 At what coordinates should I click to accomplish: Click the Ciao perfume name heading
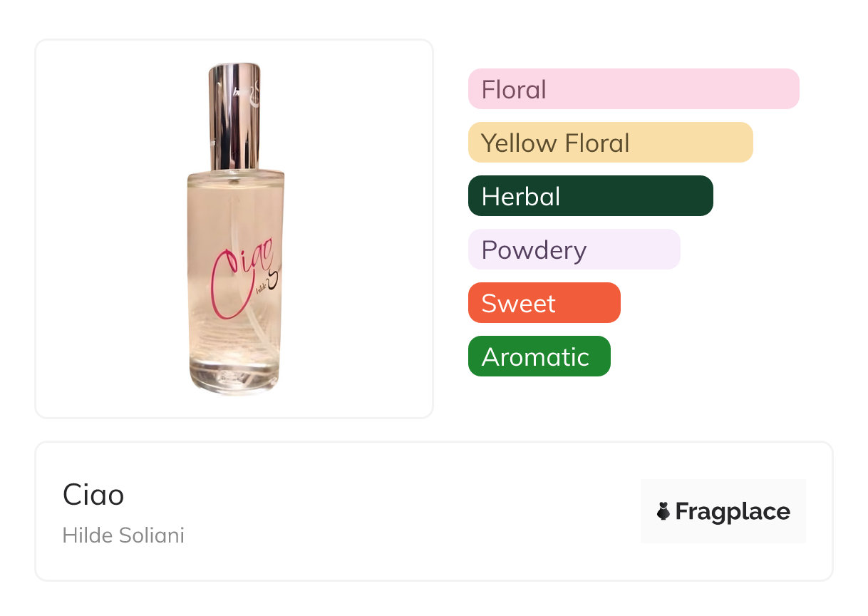pos(93,495)
